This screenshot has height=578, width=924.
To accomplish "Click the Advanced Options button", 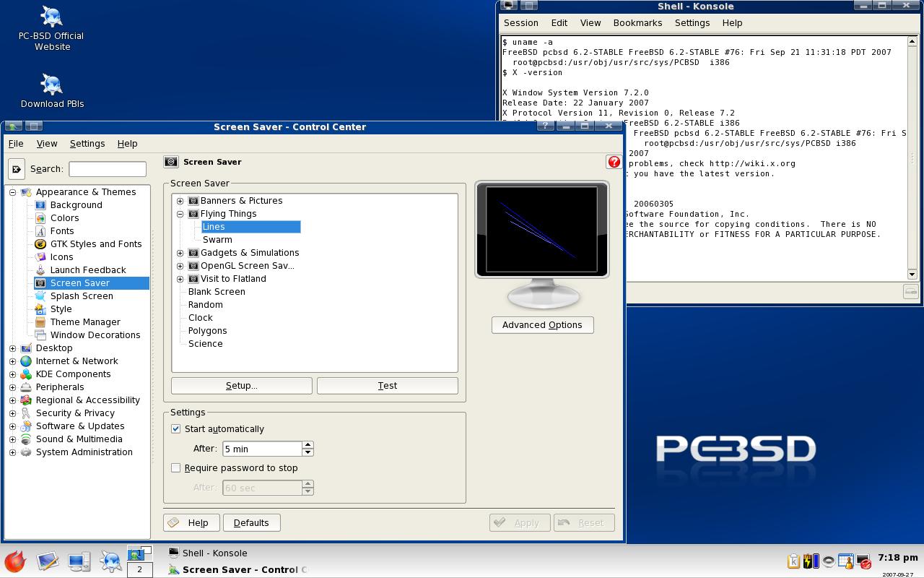I will tap(542, 325).
